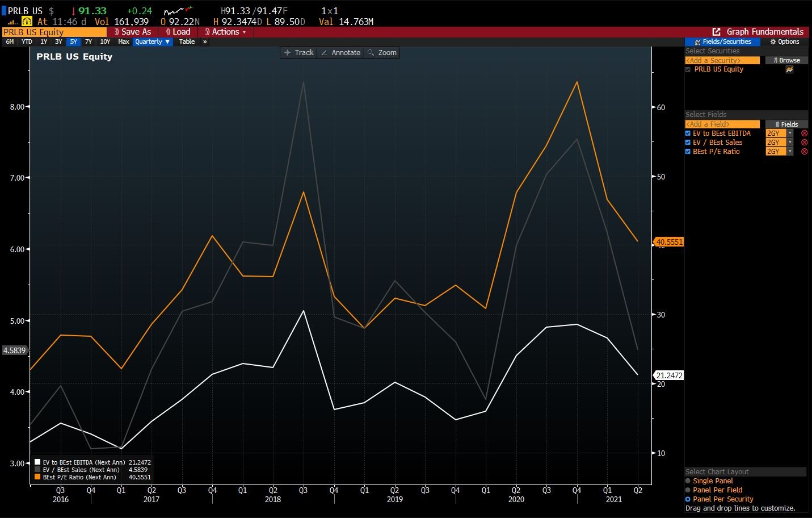
Task: Click the Save As button
Action: (x=132, y=32)
